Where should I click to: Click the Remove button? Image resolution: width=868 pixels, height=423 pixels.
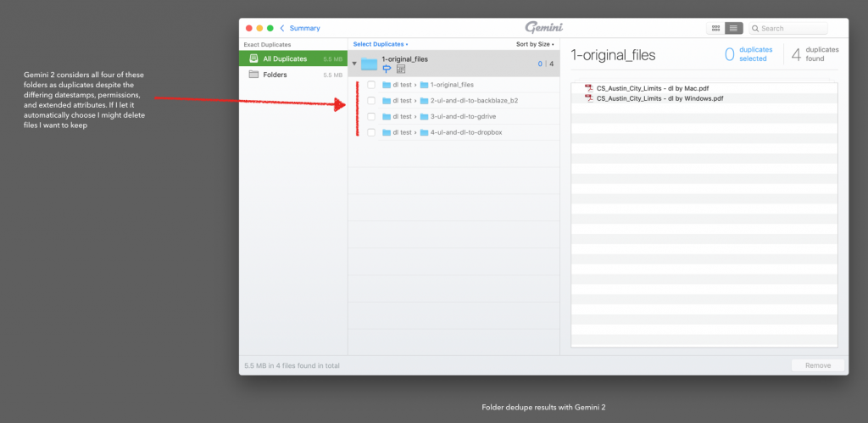coord(818,365)
